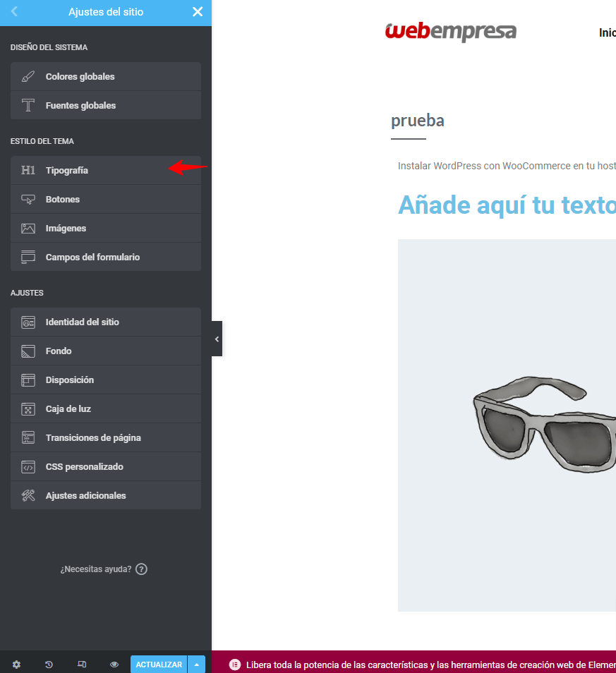Click the 'Instalar WordPress con WooCommerce' text

(x=507, y=166)
